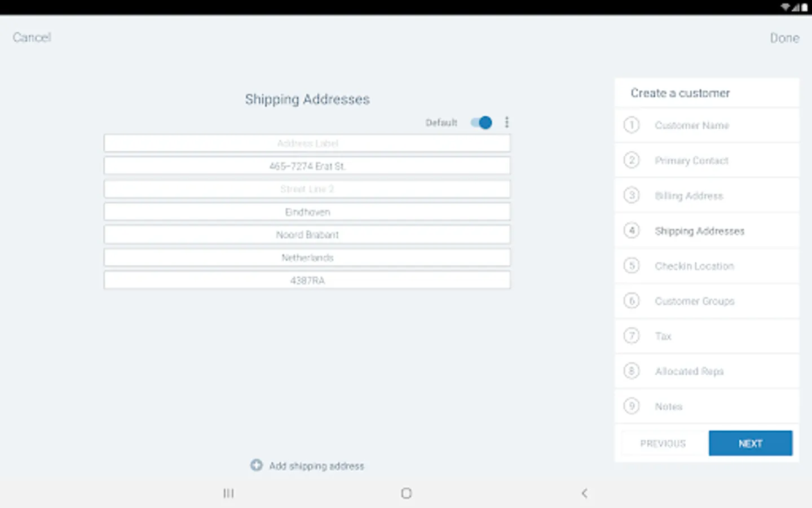The image size is (812, 508).
Task: Select step 3 circle icon
Action: 632,195
